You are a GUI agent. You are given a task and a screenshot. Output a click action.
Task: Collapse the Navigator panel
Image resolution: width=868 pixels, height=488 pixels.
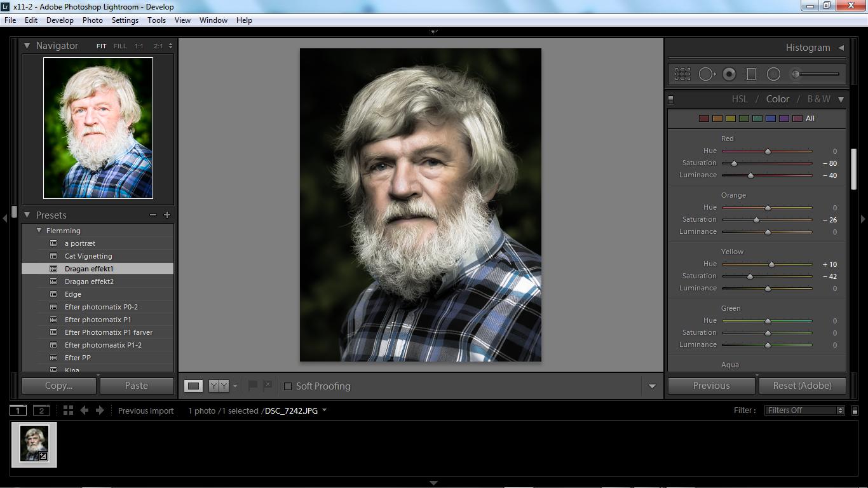[x=27, y=46]
